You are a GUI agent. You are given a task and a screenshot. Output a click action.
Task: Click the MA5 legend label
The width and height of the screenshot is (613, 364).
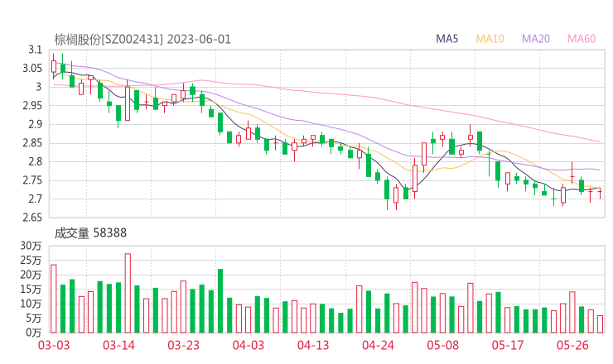pos(446,39)
